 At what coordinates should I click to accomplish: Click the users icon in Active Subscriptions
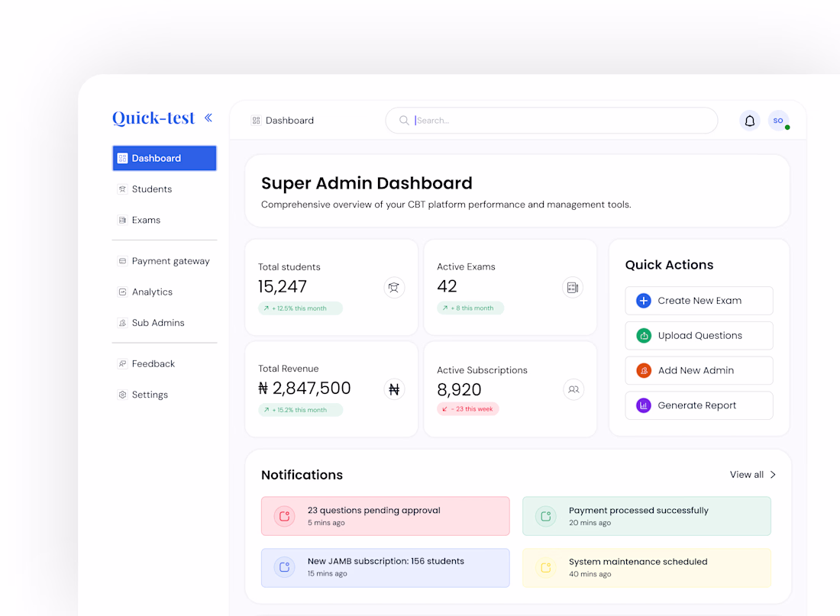(x=573, y=389)
